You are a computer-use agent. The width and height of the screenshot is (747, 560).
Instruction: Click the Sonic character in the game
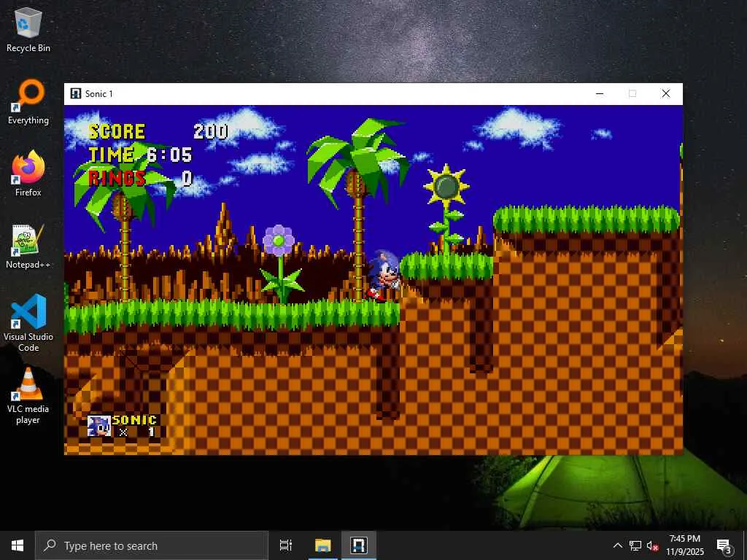click(x=384, y=276)
